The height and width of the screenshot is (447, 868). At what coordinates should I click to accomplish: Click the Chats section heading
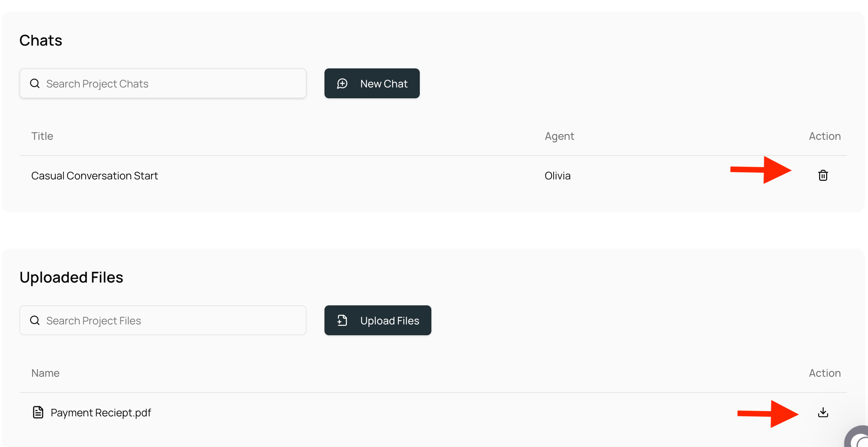click(x=41, y=40)
